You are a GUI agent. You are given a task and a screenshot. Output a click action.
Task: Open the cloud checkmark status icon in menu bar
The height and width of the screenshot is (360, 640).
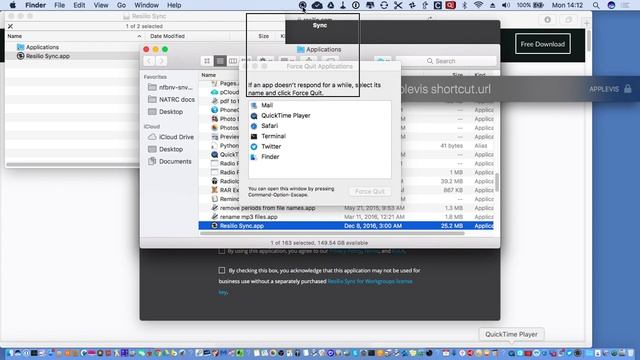pyautogui.click(x=317, y=5)
